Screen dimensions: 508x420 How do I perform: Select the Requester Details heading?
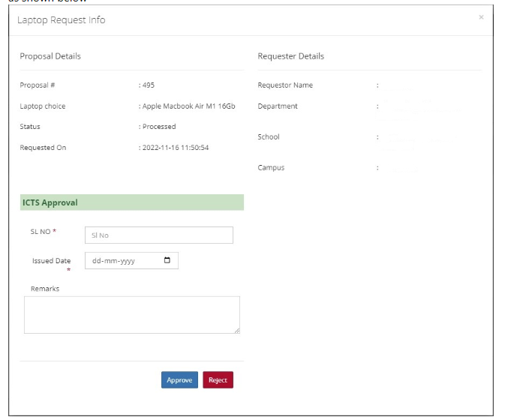coord(291,56)
